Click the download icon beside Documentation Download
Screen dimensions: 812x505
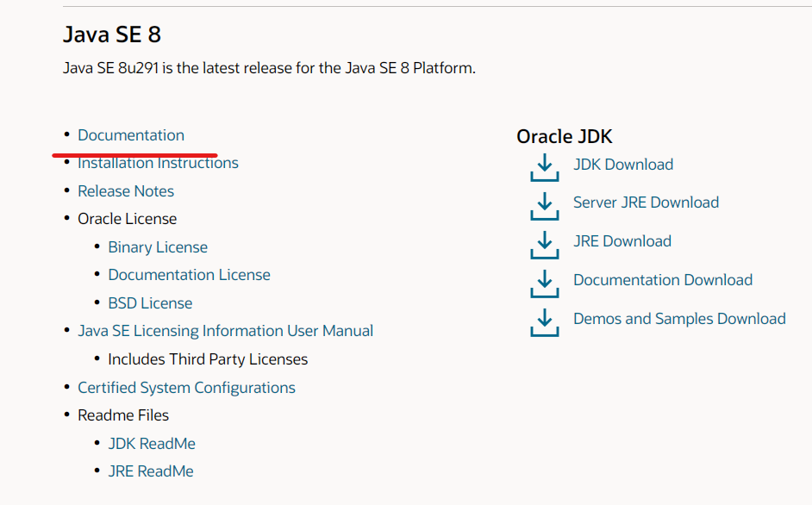point(544,284)
